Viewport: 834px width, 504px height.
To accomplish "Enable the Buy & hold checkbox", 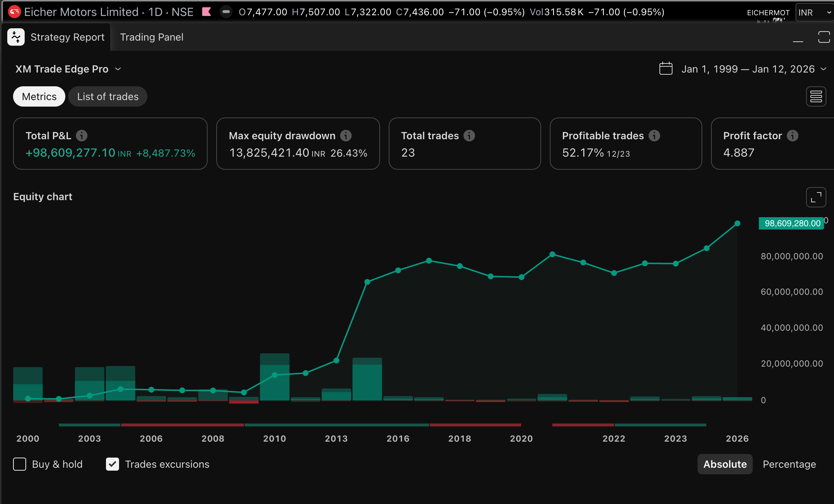I will coord(20,464).
